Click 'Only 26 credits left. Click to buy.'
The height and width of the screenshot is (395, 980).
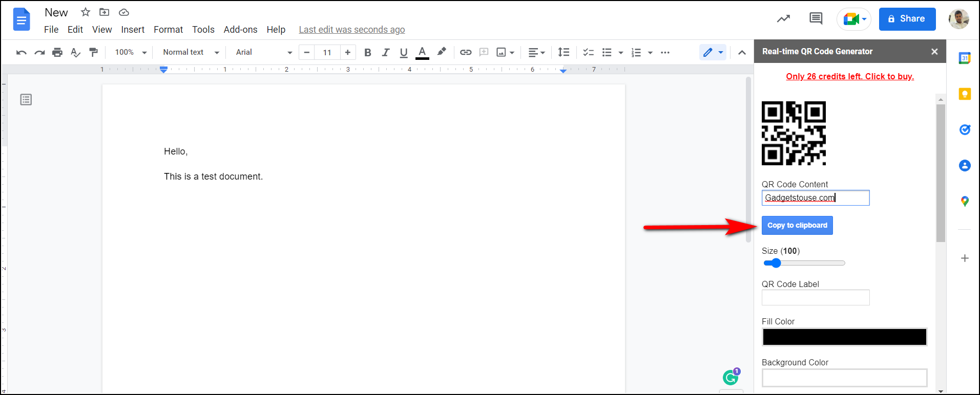pos(850,76)
